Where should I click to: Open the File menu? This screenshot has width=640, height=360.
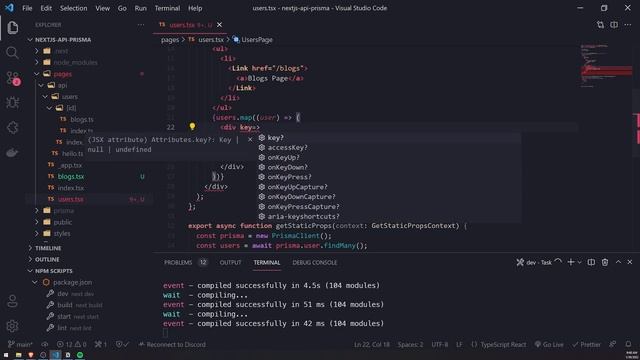coord(27,8)
